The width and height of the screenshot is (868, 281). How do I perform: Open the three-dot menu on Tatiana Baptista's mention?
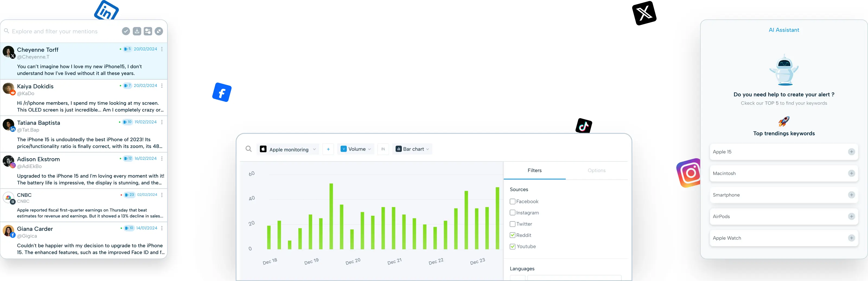click(x=162, y=122)
